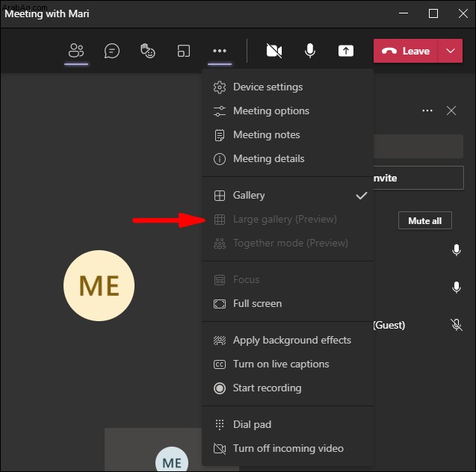Start recording the meeting
This screenshot has height=472, width=476.
pos(288,388)
